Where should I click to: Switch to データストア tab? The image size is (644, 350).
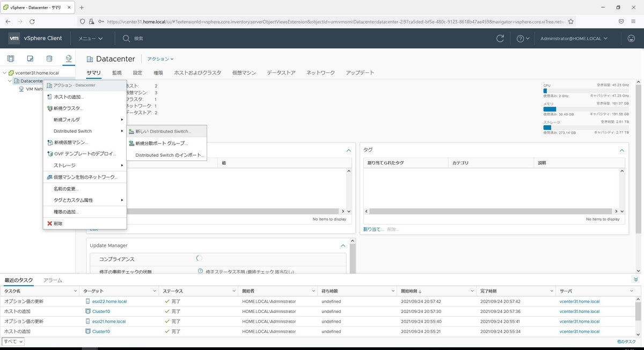pyautogui.click(x=281, y=72)
